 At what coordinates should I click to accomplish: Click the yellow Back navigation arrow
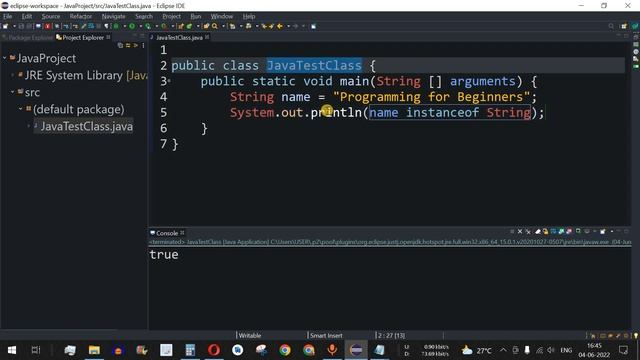[280, 26]
